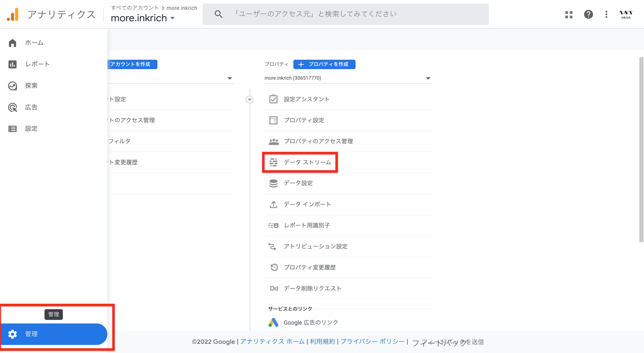644x353 pixels.
Task: Click the Google Analytics logo
Action: (x=13, y=14)
